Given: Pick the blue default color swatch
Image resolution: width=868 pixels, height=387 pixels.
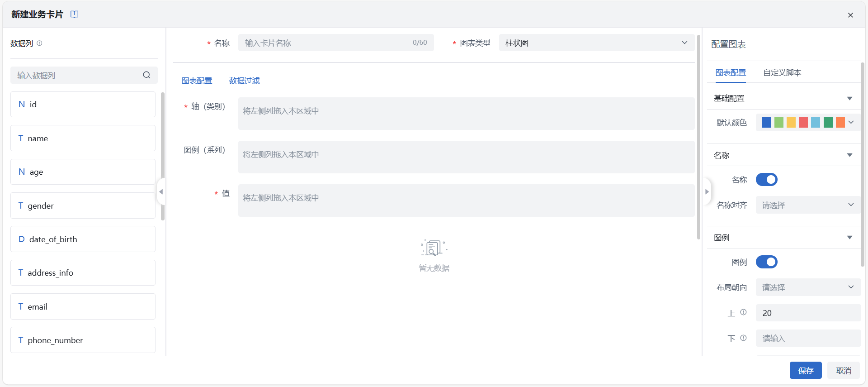Looking at the screenshot, I should click(767, 122).
